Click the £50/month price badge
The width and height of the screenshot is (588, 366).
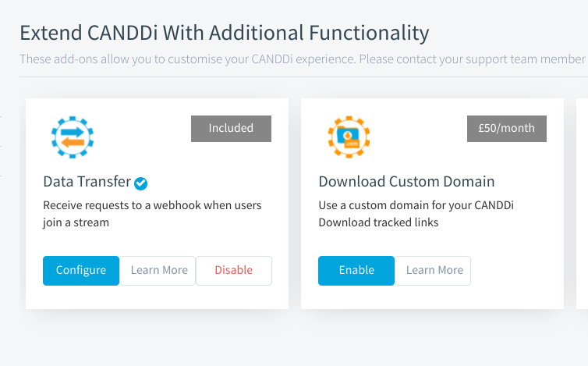507,129
